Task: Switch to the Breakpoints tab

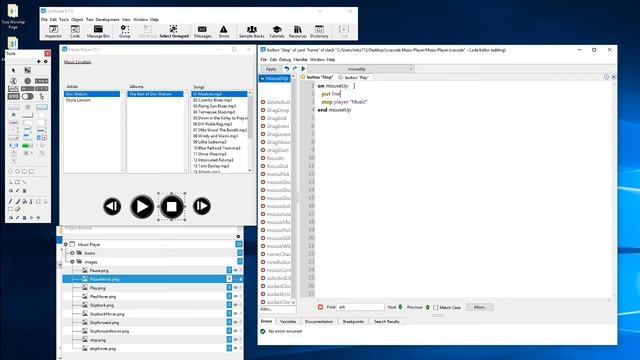Action: click(353, 322)
